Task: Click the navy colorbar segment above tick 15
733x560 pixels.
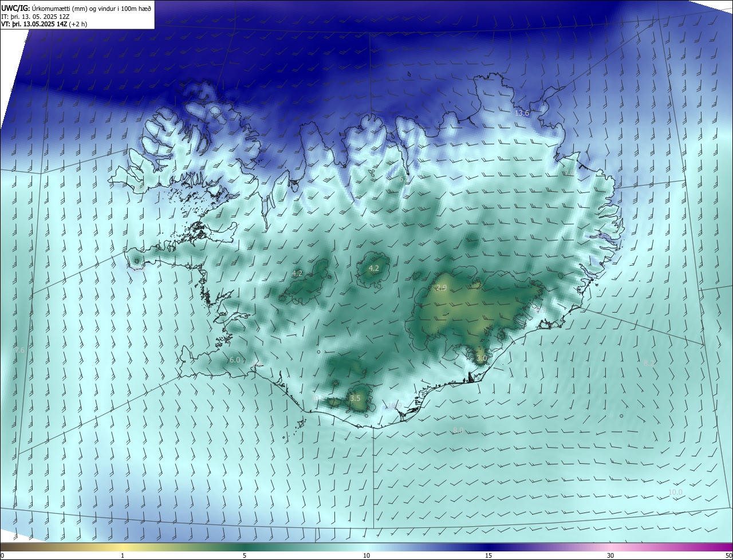Action: pos(488,547)
